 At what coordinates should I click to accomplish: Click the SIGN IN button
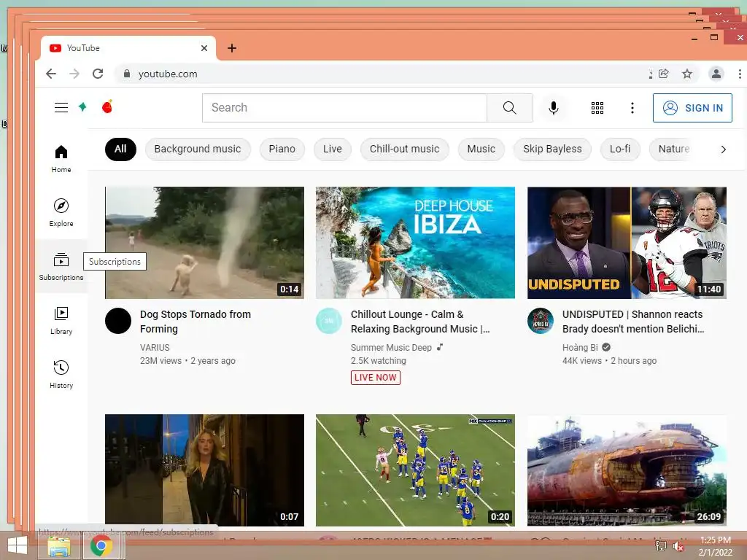click(692, 108)
